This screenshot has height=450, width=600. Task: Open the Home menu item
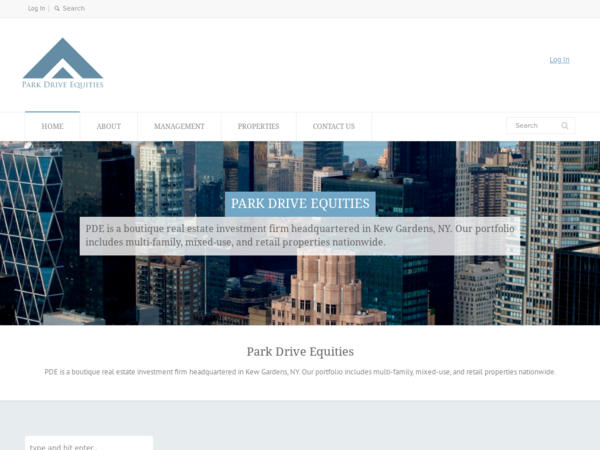pyautogui.click(x=52, y=126)
